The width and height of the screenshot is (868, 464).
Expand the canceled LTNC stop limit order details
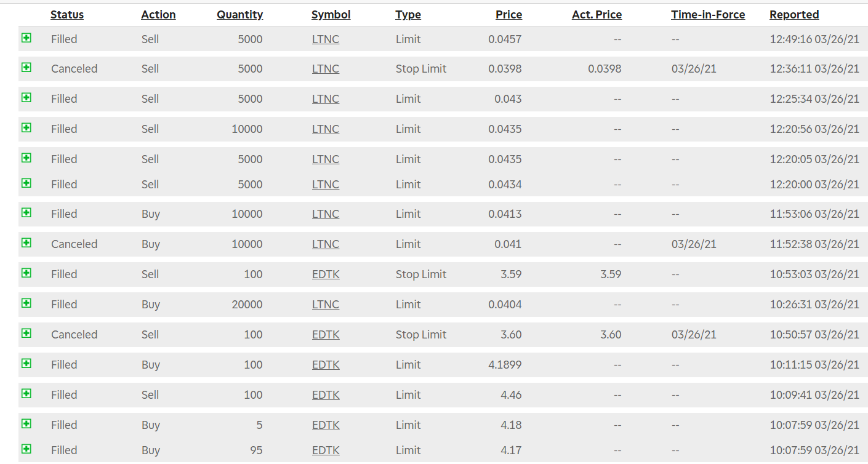coord(26,68)
